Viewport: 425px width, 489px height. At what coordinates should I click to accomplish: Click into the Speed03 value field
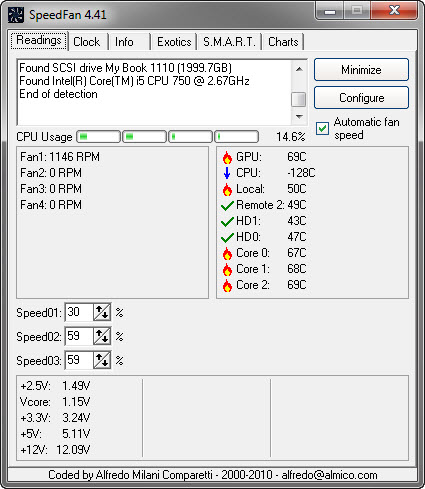[79, 360]
